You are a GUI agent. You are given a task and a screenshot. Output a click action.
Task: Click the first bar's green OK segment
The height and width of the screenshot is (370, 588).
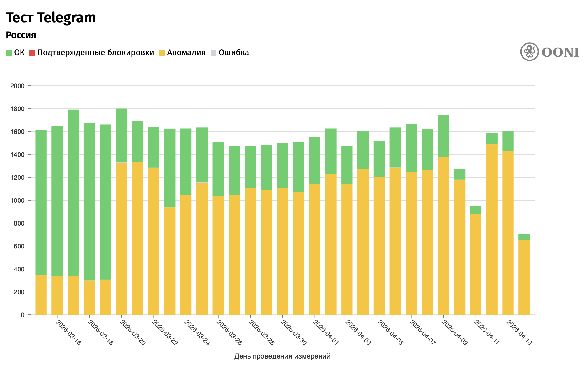point(41,202)
